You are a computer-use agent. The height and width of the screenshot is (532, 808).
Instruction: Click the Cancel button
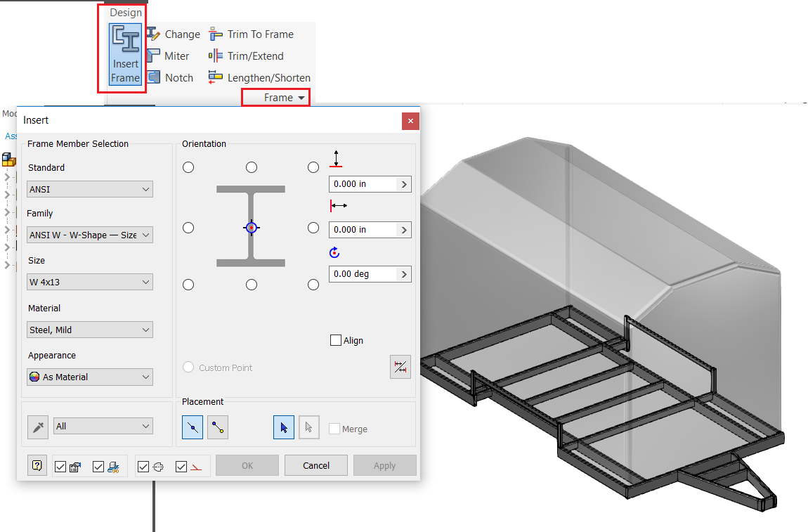(315, 465)
